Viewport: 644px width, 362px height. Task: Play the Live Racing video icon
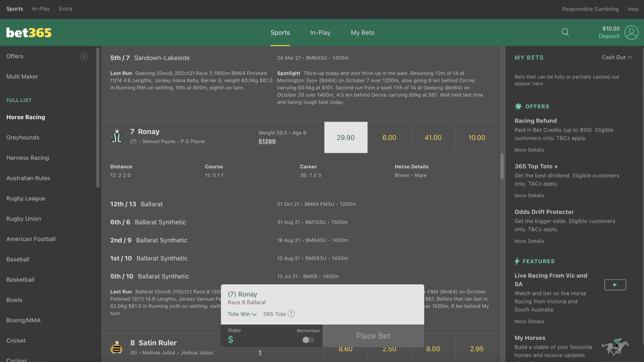[615, 285]
